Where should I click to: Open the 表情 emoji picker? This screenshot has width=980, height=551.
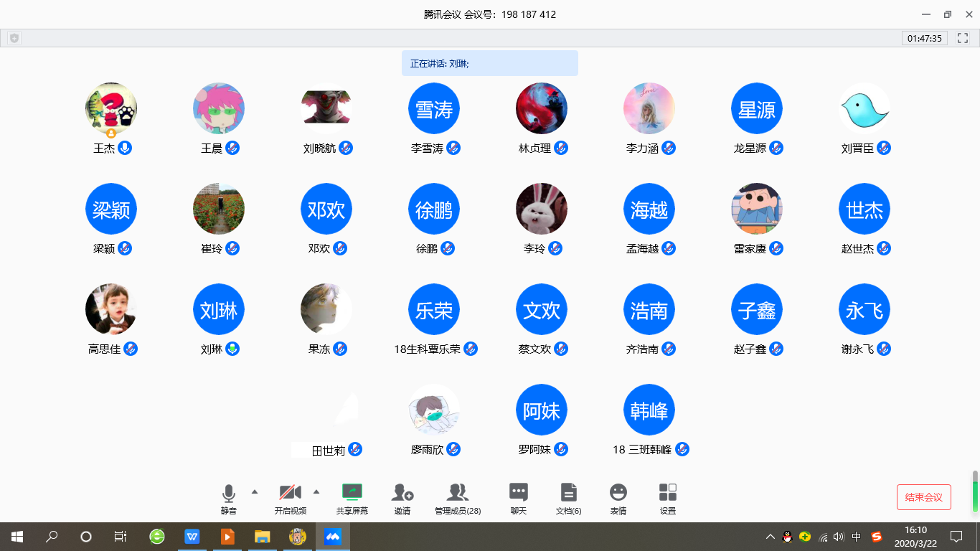[x=618, y=499]
